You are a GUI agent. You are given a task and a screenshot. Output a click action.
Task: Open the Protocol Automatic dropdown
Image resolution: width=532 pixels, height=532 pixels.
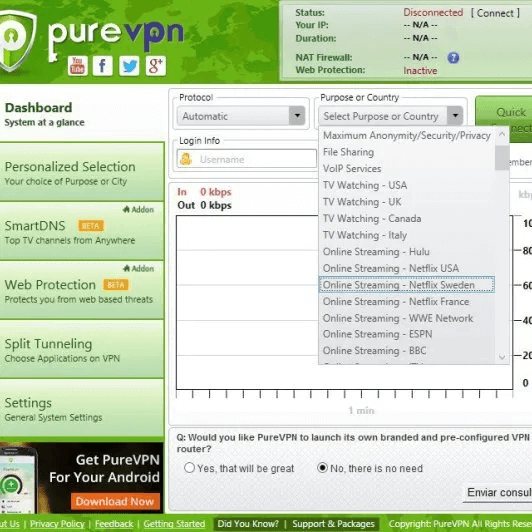click(x=241, y=116)
